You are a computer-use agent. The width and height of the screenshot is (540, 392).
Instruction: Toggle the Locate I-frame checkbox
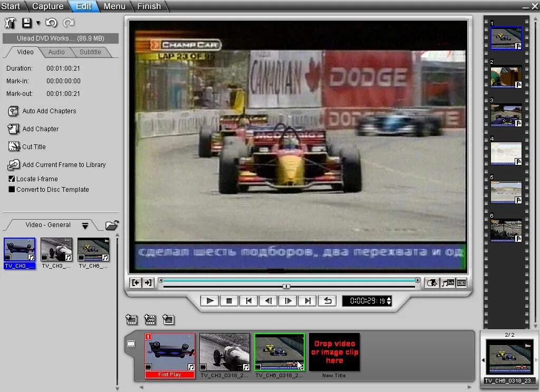coord(12,179)
